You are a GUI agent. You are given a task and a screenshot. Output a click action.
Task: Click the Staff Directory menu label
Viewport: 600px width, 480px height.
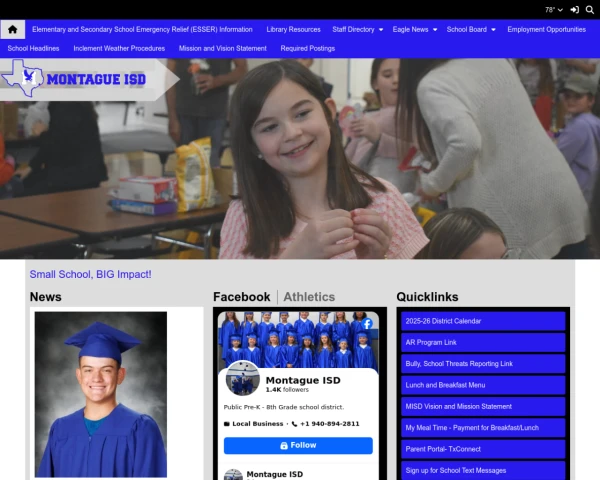(353, 29)
